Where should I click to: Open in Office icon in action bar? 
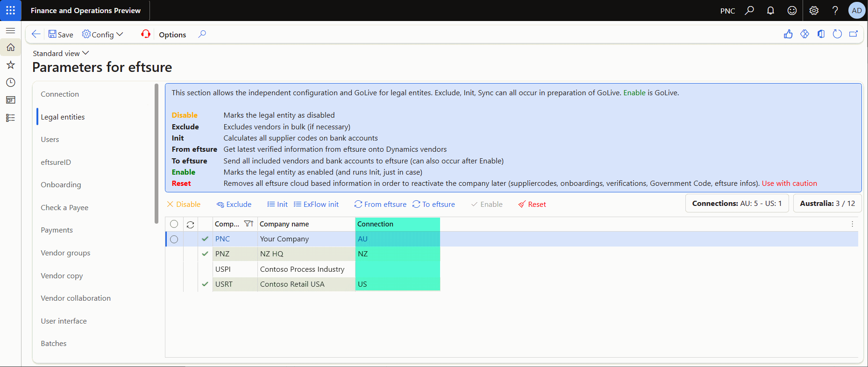point(821,34)
